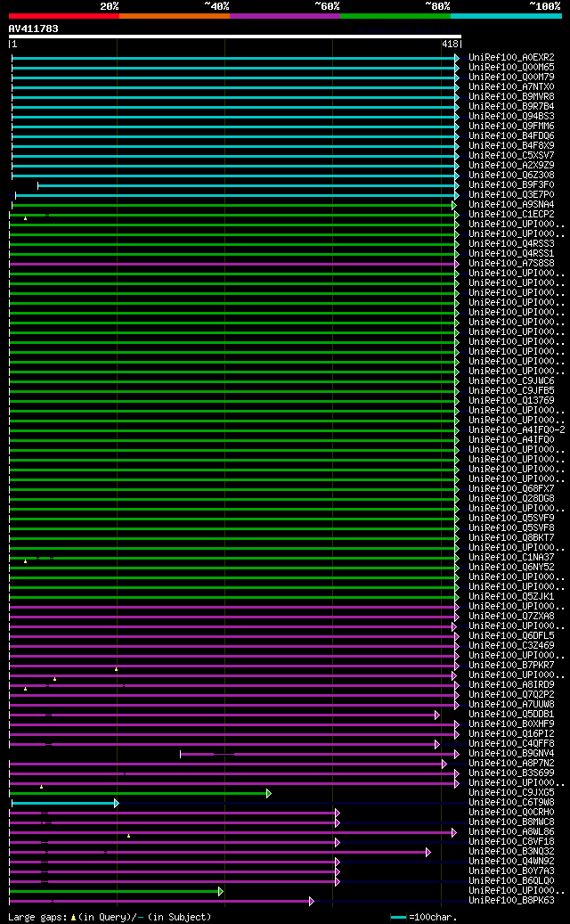The height and width of the screenshot is (924, 570).
Task: Click the arrowhead ending the C6T9W8 bar
Action: tap(117, 803)
